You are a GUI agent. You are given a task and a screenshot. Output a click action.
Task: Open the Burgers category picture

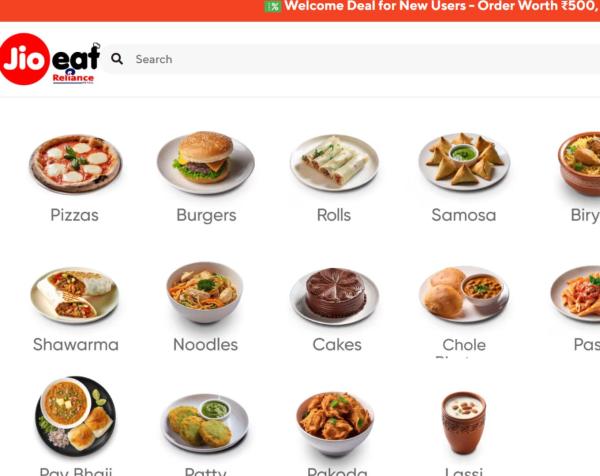click(x=205, y=163)
